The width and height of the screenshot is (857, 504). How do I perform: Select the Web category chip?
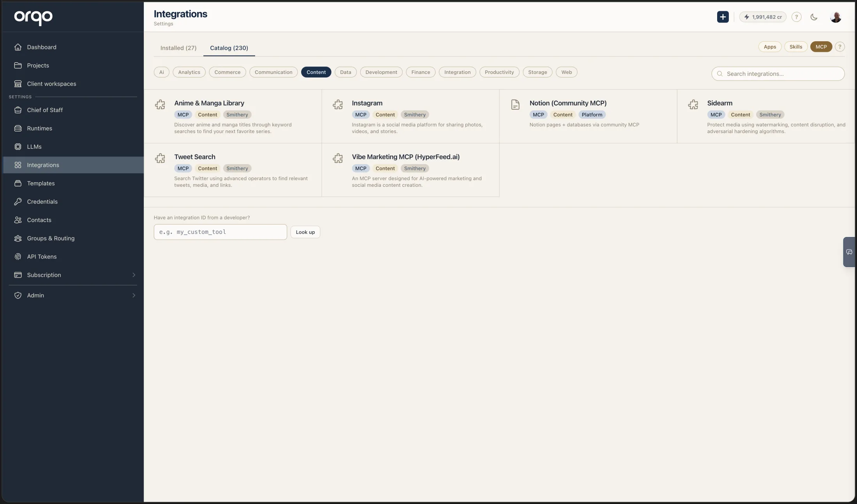pos(566,72)
